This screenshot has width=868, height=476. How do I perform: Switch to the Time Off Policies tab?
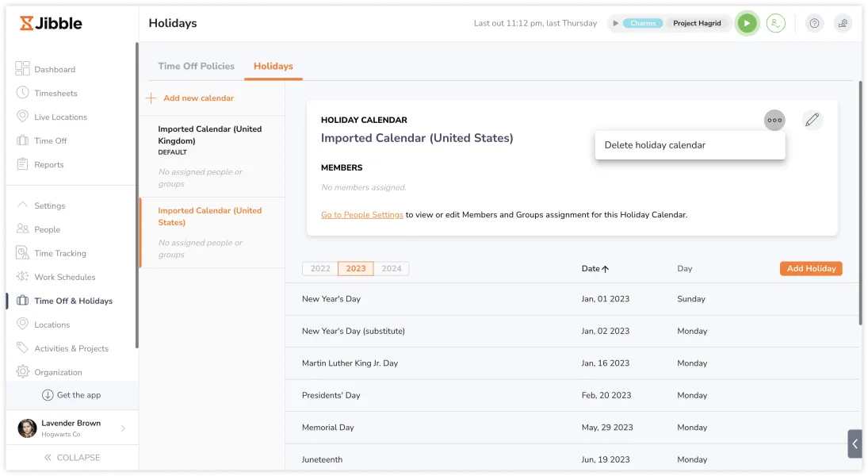click(x=196, y=67)
